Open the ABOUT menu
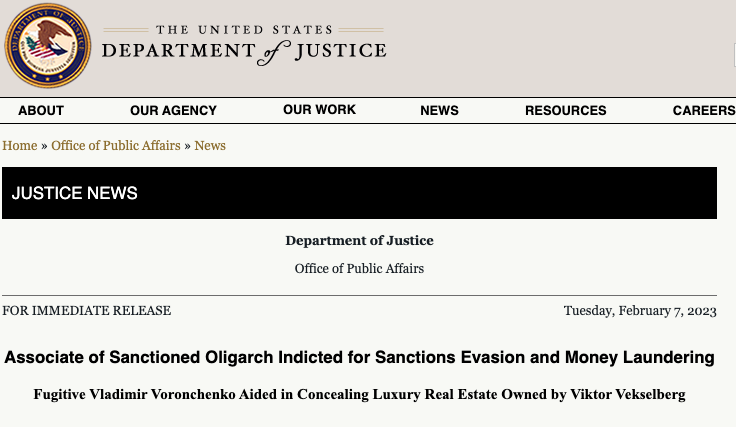 coord(41,111)
